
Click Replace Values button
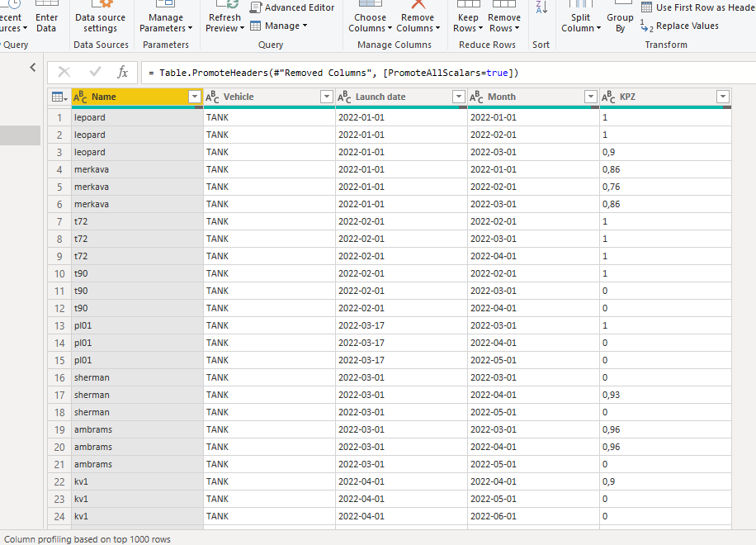point(680,26)
